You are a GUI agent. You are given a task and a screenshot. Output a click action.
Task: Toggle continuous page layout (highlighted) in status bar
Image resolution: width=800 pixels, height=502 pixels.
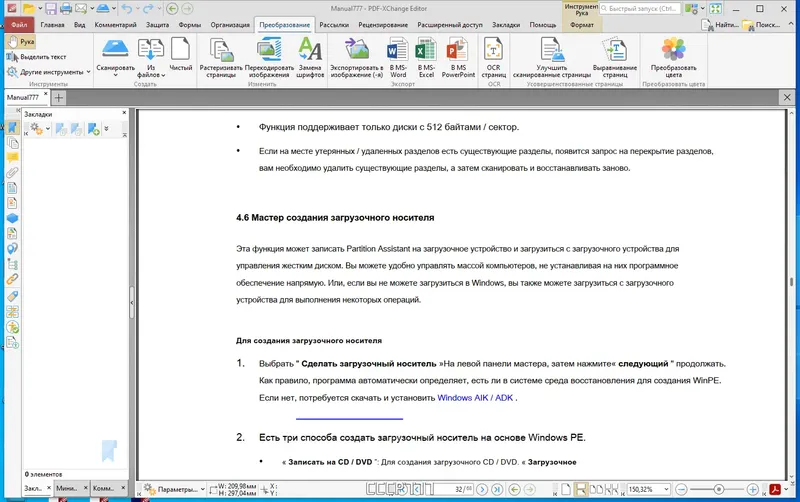click(x=581, y=489)
